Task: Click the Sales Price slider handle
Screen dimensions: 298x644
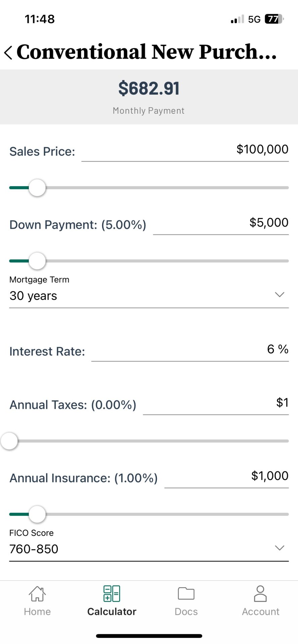Action: (x=37, y=188)
